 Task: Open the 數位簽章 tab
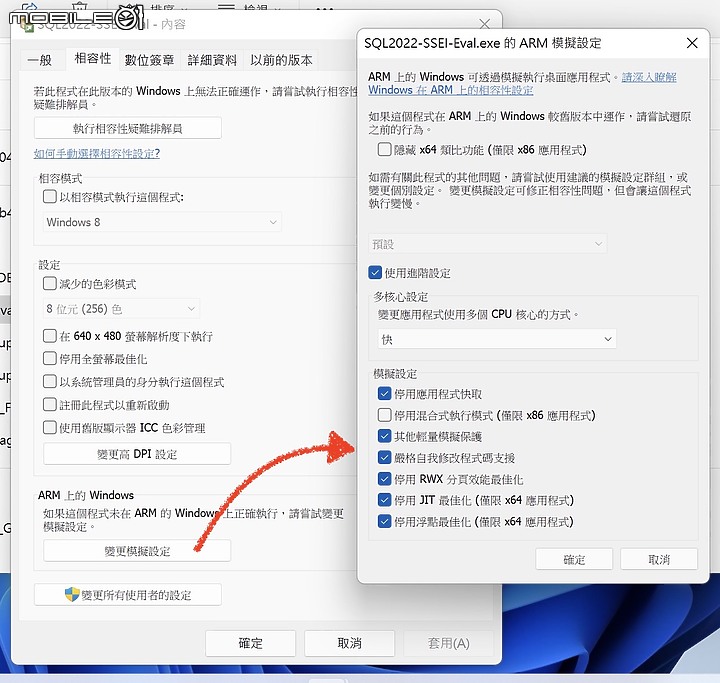pyautogui.click(x=150, y=60)
